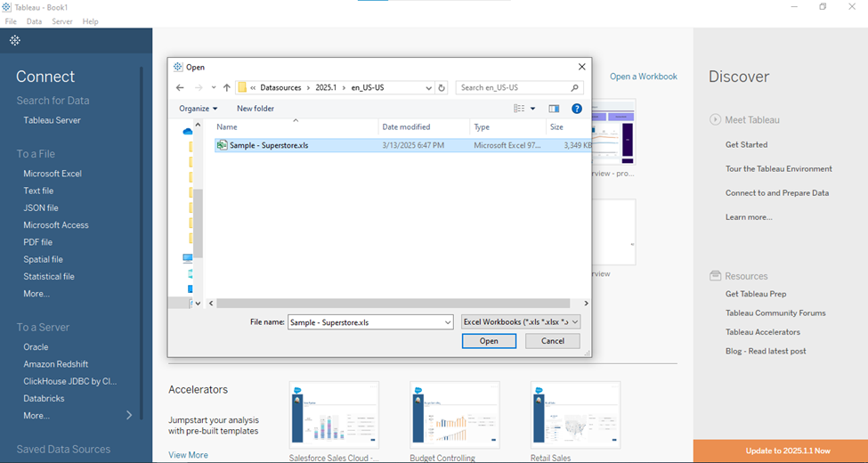Open the Organize dropdown menu
Screen dimensions: 868x463
199,109
